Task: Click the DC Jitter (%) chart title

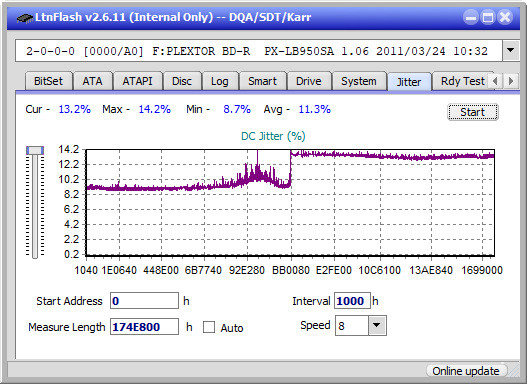Action: (x=273, y=136)
